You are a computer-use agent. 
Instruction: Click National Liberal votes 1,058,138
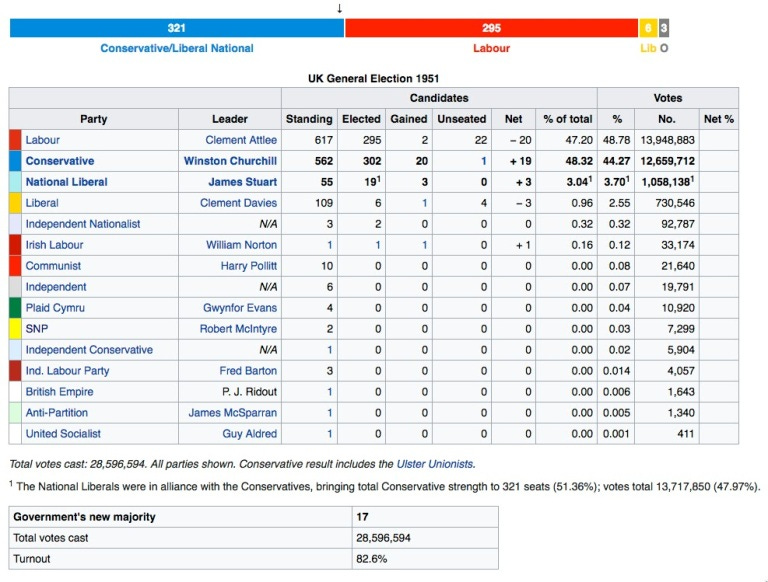pyautogui.click(x=668, y=182)
